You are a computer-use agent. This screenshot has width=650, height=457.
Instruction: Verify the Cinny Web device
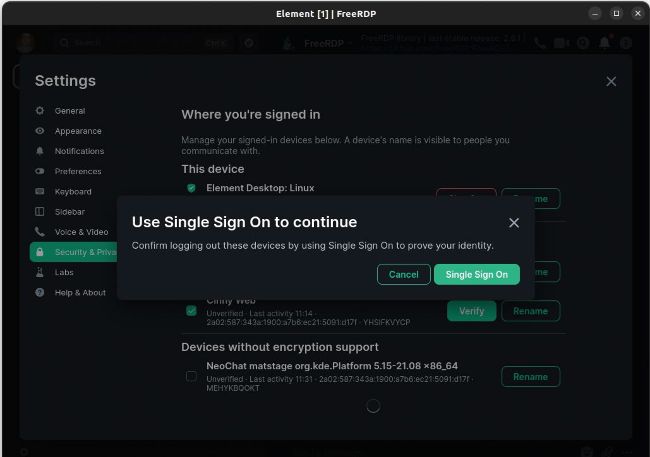coord(471,311)
